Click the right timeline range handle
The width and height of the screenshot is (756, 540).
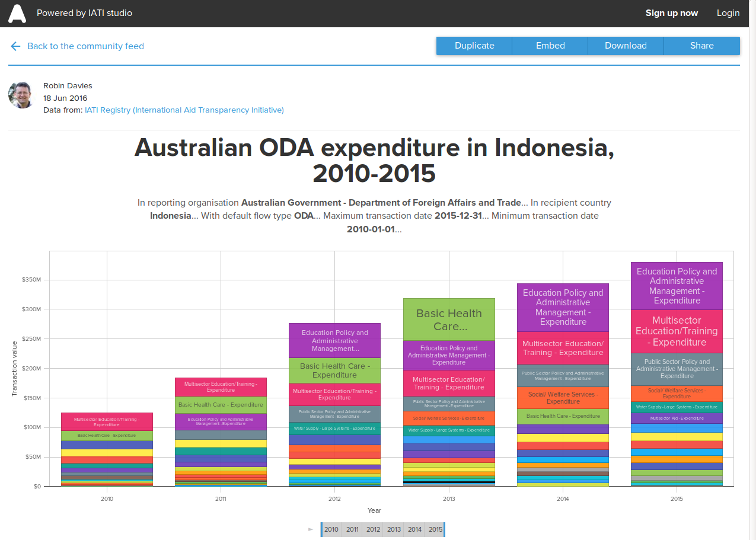tap(444, 529)
